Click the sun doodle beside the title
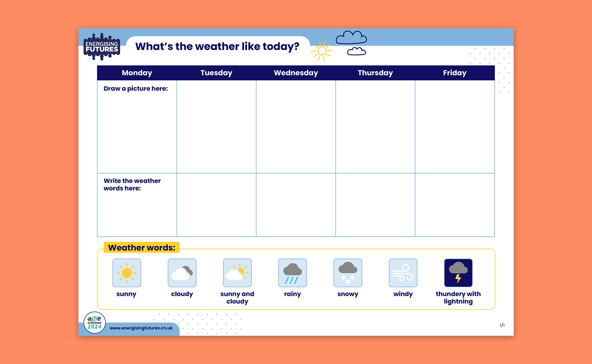This screenshot has height=364, width=592. (x=323, y=52)
